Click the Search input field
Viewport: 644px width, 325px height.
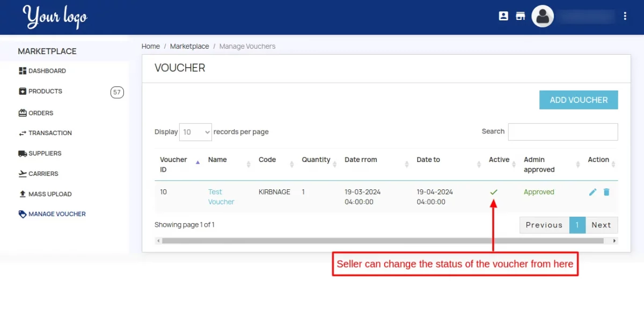pos(562,132)
